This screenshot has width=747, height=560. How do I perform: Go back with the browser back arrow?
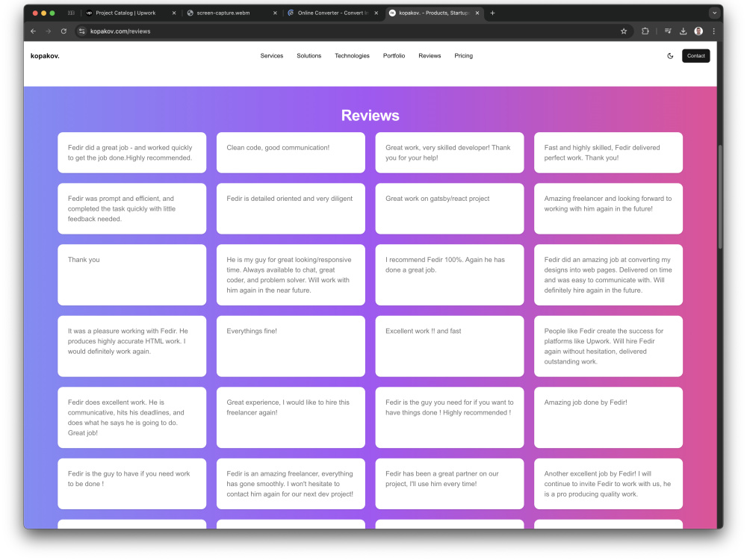pos(34,31)
